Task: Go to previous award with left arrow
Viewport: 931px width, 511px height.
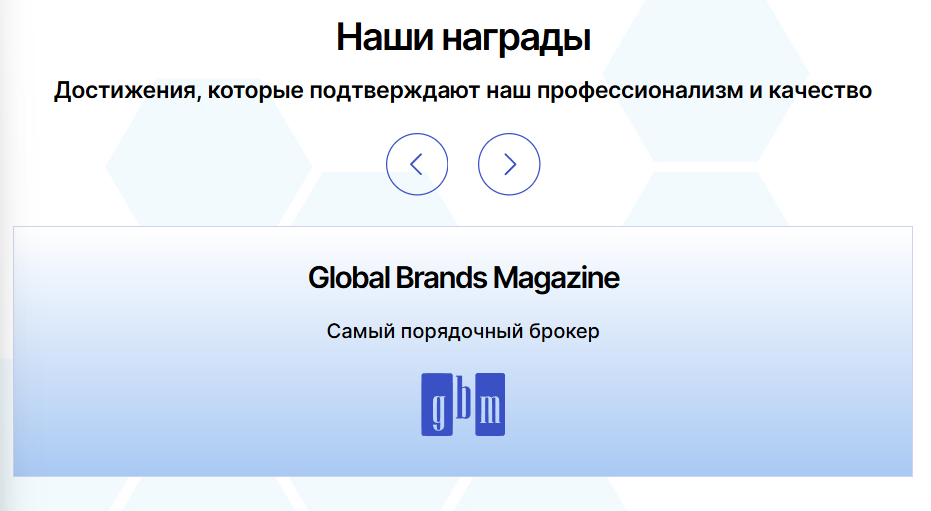Action: (417, 164)
